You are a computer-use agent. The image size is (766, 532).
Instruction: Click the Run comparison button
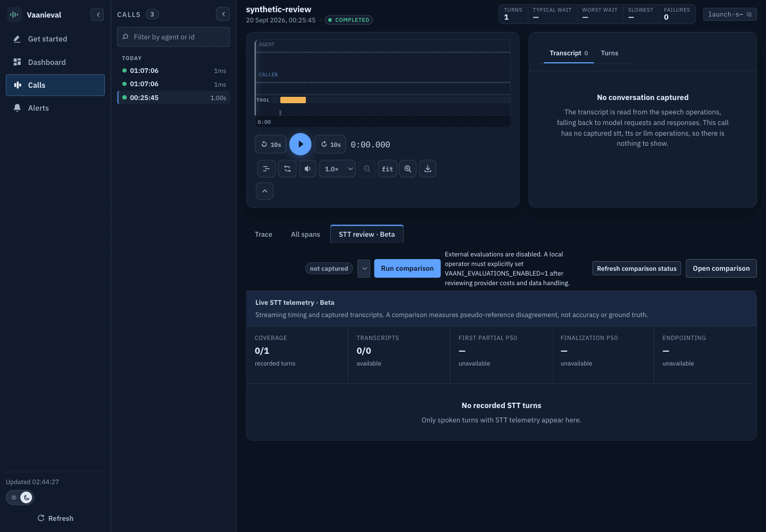(407, 269)
